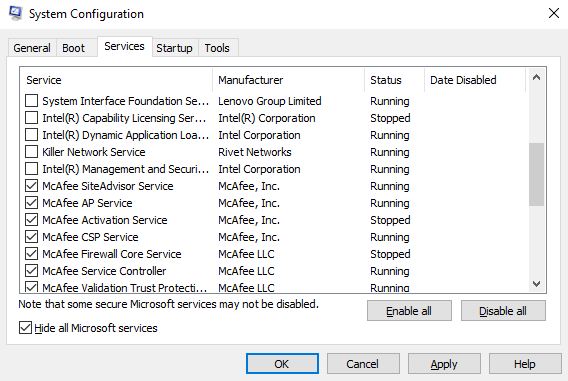
Task: Open the Tools tab
Action: coord(217,48)
